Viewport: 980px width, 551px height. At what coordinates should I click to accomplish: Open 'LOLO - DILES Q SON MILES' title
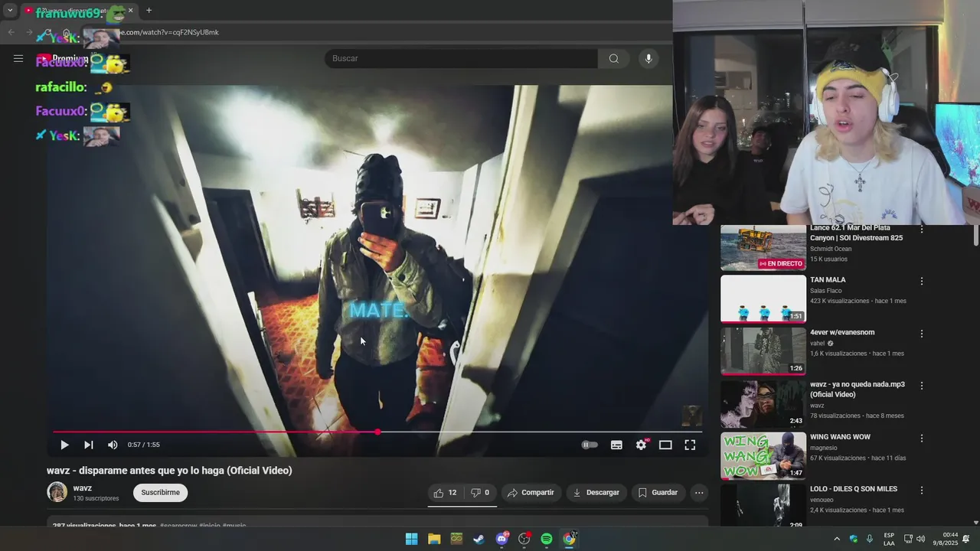854,489
